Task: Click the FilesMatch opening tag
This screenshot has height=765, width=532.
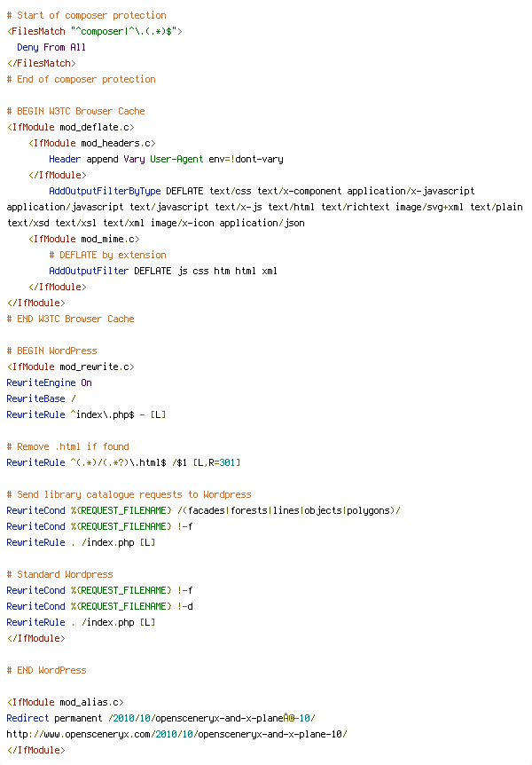Action: pyautogui.click(x=95, y=31)
